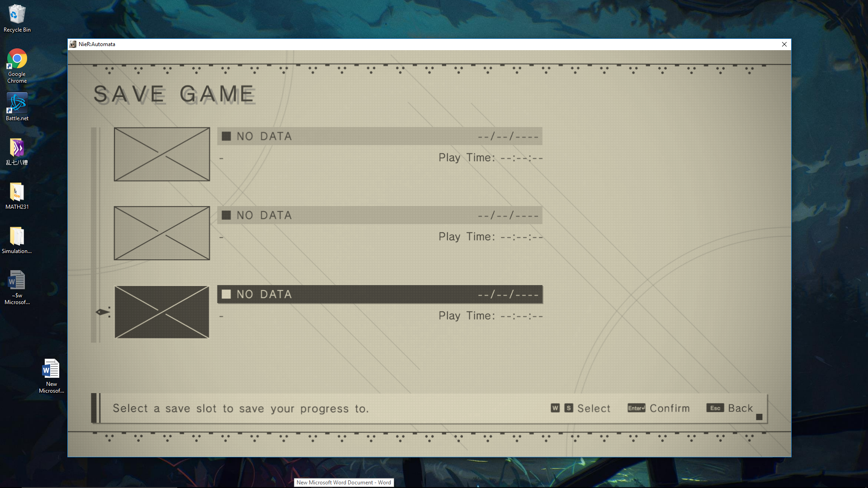Viewport: 868px width, 488px height.
Task: Click the save list vertical scrollbar
Action: click(95, 235)
